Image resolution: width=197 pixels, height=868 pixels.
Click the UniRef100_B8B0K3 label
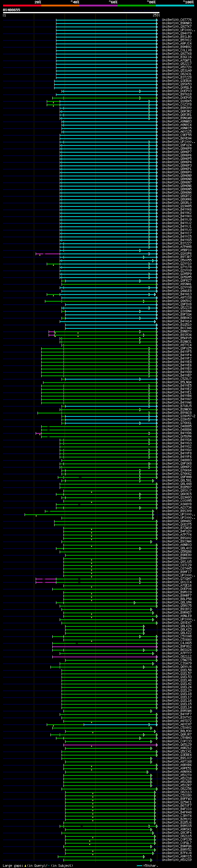177,318
